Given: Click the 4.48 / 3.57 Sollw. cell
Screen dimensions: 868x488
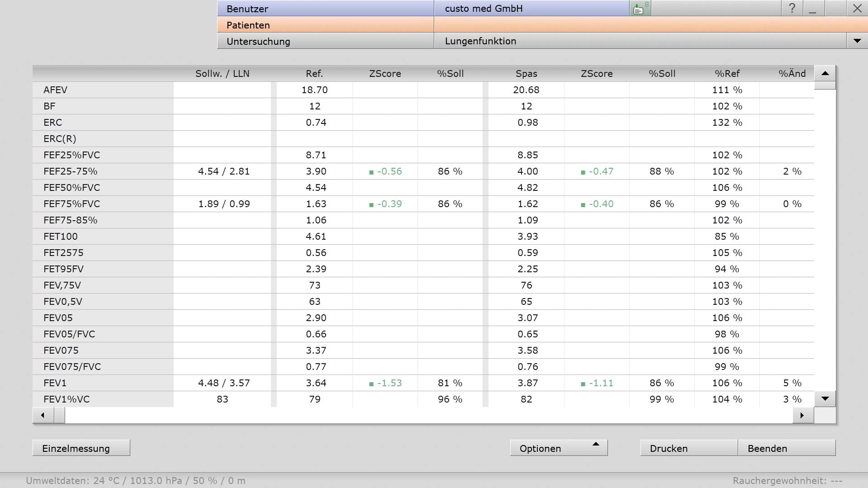Looking at the screenshot, I should (x=223, y=383).
